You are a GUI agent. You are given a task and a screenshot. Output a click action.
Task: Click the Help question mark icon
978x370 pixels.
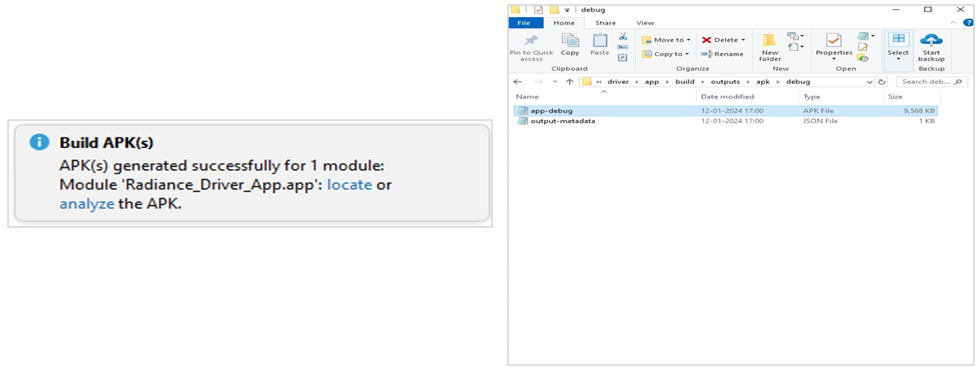pyautogui.click(x=969, y=22)
